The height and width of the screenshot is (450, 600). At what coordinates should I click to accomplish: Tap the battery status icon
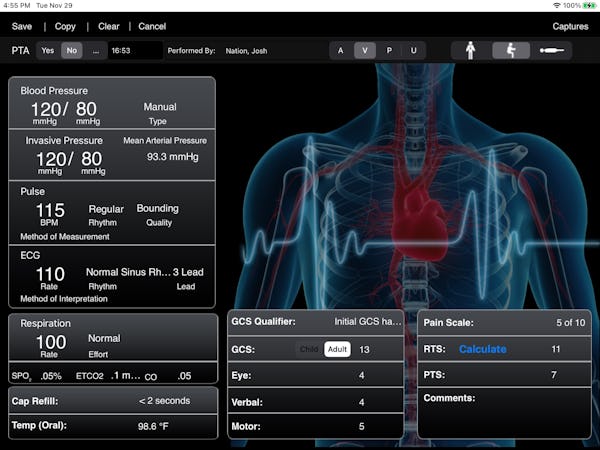(589, 5)
